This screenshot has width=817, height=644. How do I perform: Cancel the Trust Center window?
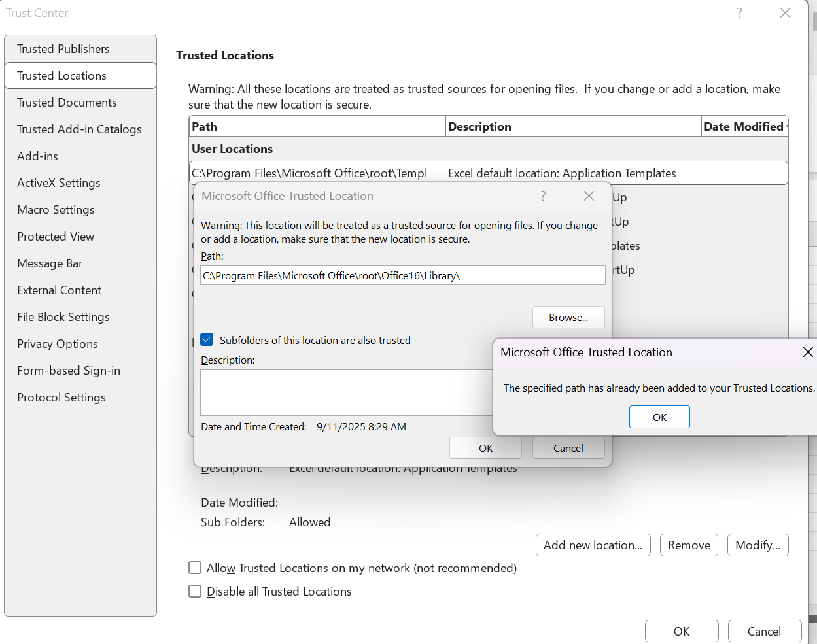[764, 632]
